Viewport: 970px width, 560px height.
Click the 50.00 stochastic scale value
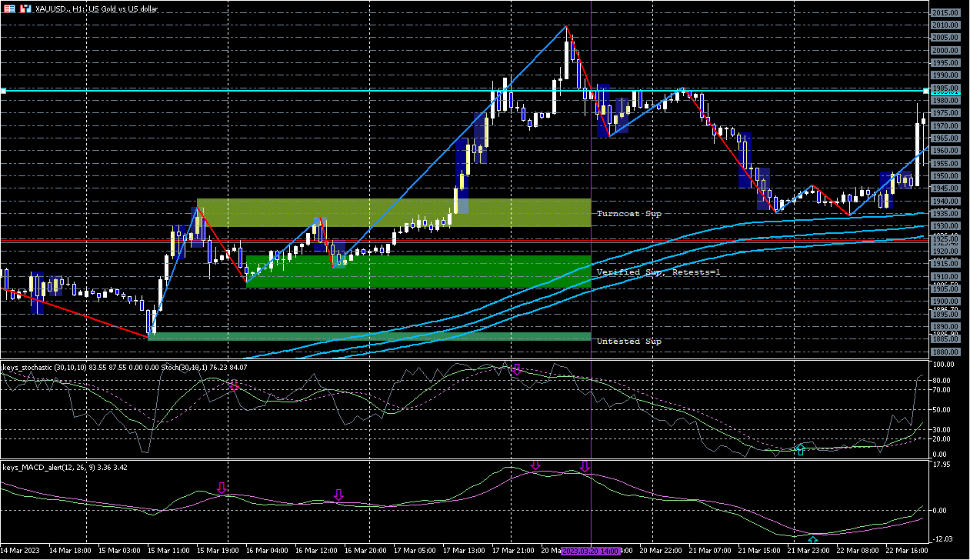[943, 409]
